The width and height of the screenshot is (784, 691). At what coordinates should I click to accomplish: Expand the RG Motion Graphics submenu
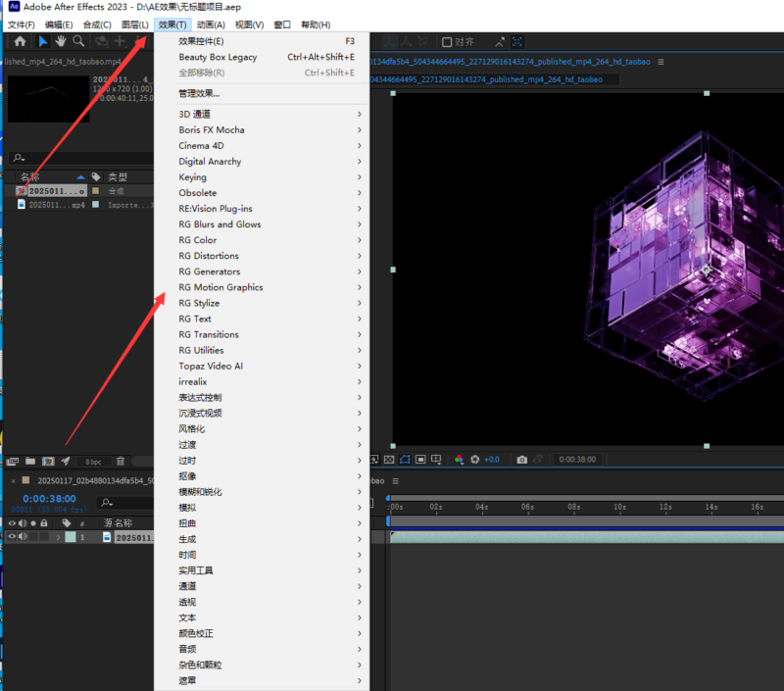point(220,287)
